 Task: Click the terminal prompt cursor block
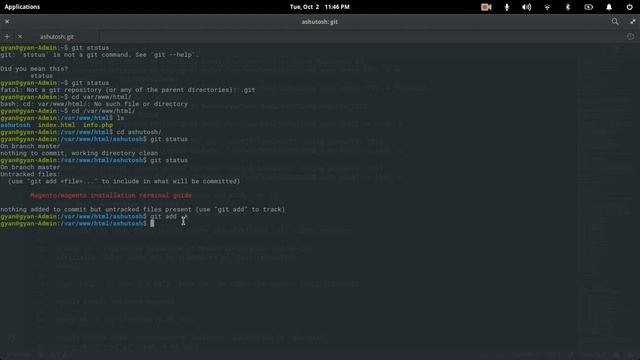pos(152,223)
